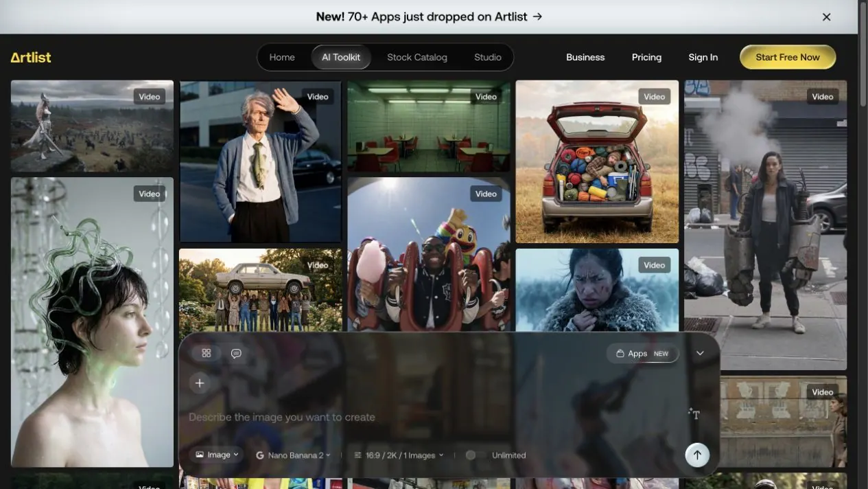Open the Nano Banana 2 model dropdown
868x489 pixels.
tap(293, 455)
